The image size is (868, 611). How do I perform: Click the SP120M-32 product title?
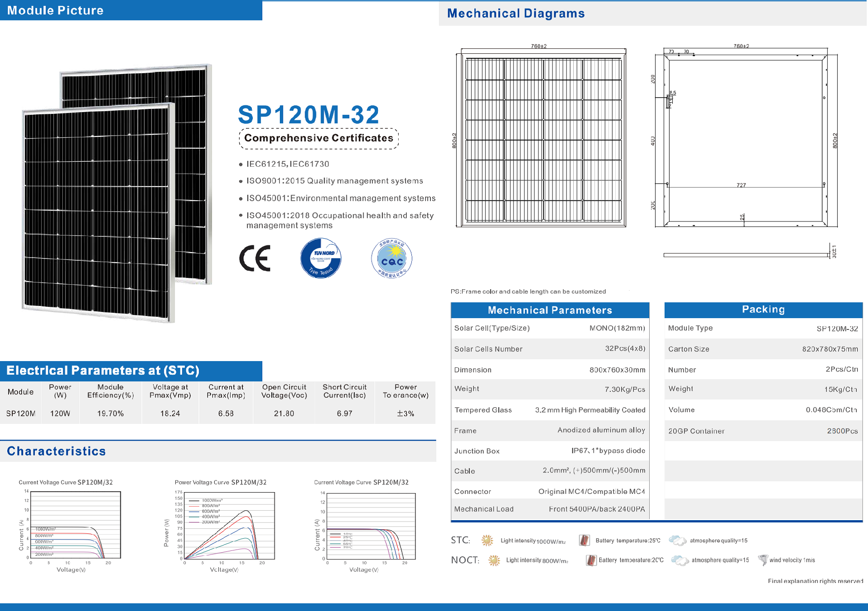click(309, 114)
